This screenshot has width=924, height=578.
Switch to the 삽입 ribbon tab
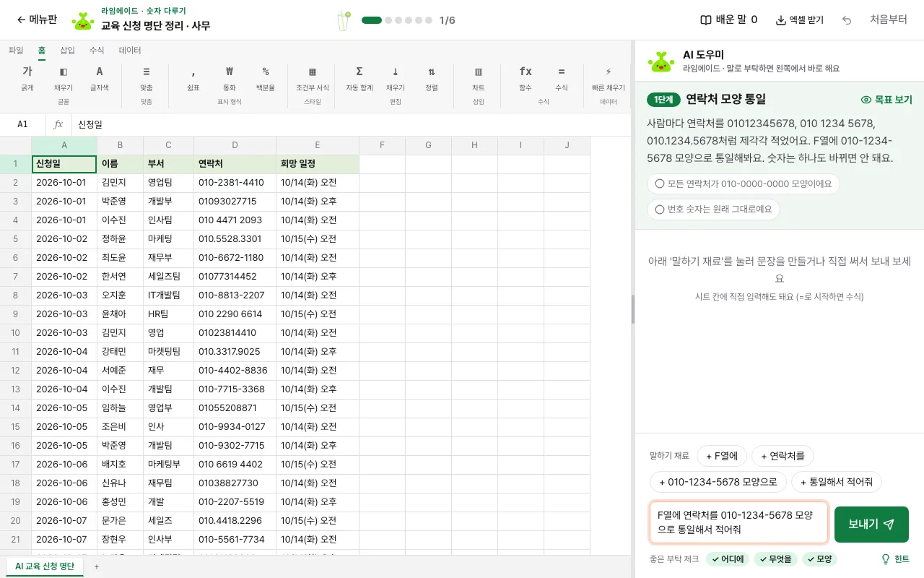point(67,51)
